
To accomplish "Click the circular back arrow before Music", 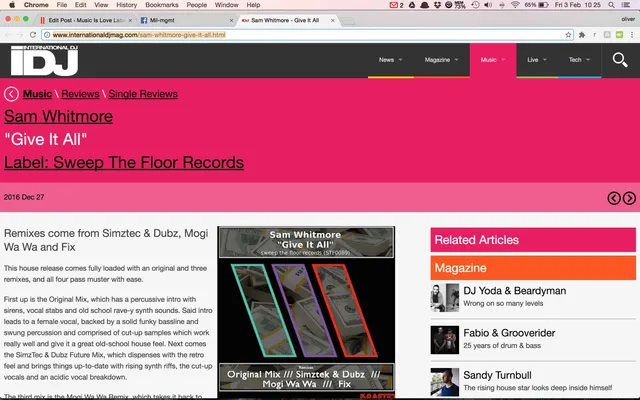I will pyautogui.click(x=11, y=94).
